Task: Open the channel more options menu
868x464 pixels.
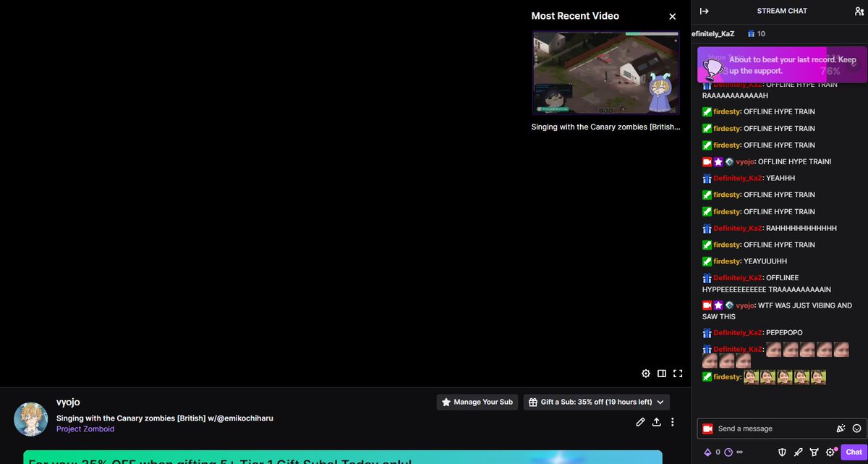Action: [673, 422]
